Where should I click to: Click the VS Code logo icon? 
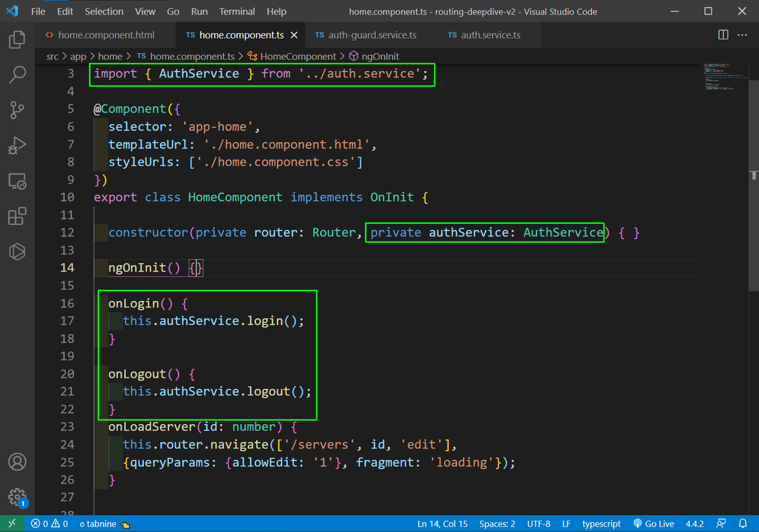[x=12, y=11]
